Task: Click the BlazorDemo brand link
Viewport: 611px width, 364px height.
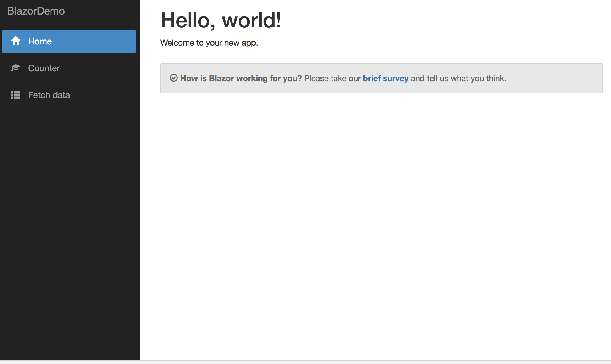Action: (x=36, y=11)
